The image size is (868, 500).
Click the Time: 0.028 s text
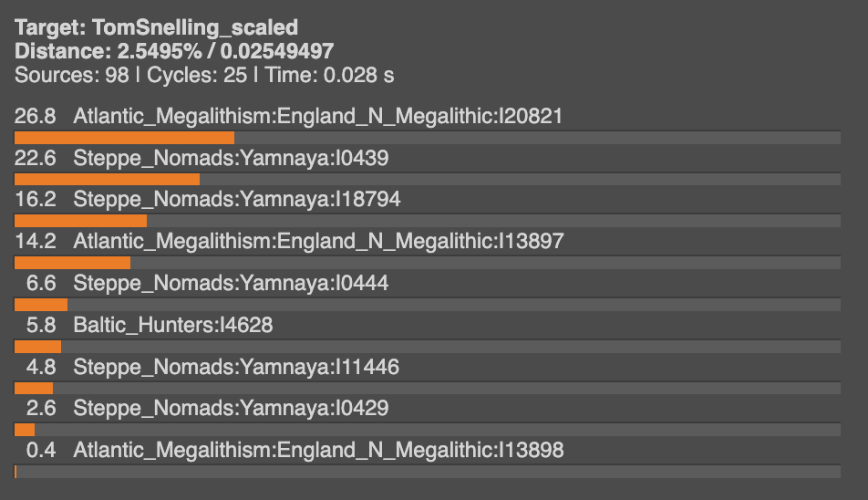(x=332, y=75)
